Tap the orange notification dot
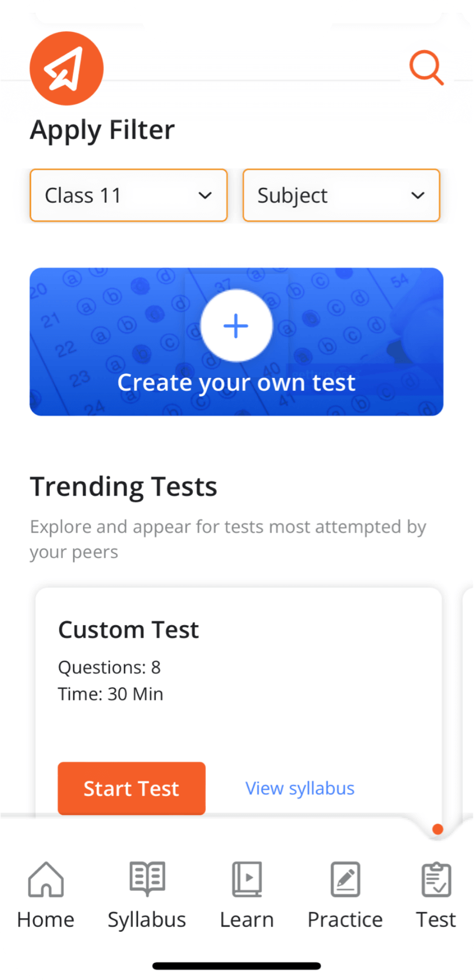The height and width of the screenshot is (980, 475). pyautogui.click(x=438, y=829)
